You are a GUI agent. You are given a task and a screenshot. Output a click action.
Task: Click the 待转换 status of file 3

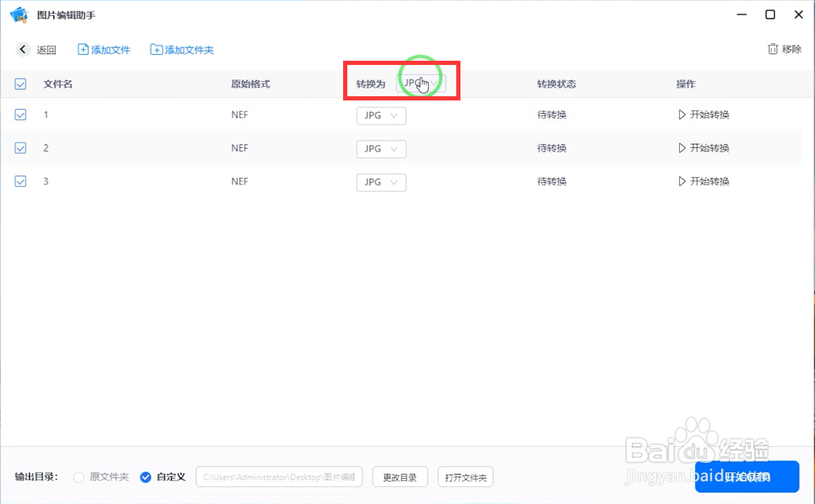point(552,181)
